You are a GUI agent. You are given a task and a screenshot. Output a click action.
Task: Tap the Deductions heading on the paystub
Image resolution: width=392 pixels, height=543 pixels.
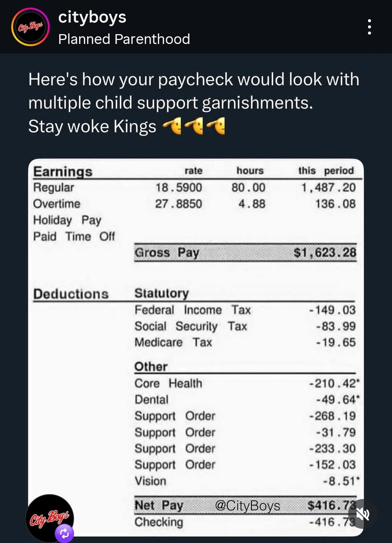71,294
